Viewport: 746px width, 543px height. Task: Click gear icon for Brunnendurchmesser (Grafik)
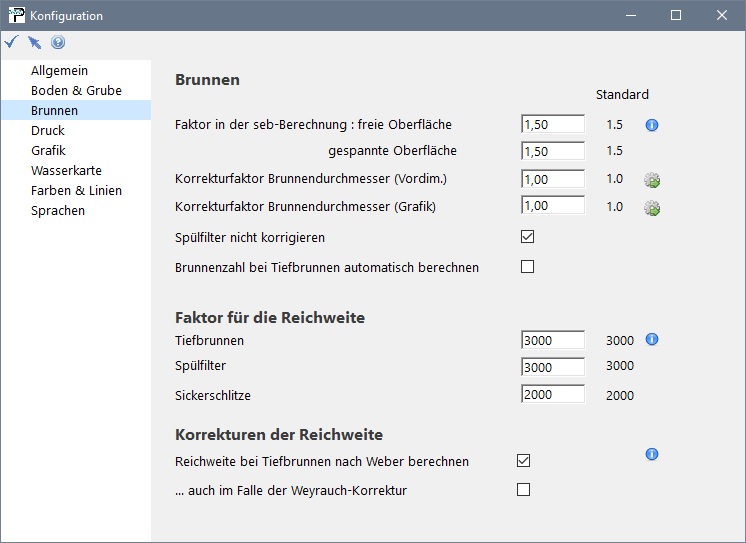click(x=652, y=207)
